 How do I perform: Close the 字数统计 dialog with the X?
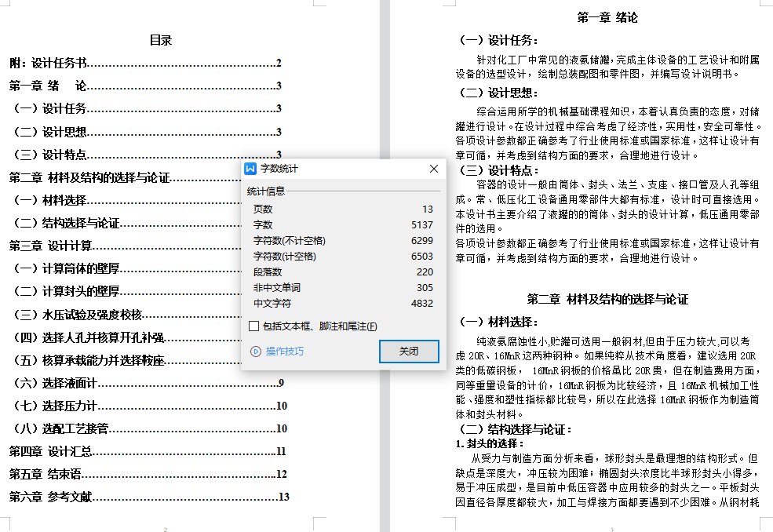pos(433,169)
